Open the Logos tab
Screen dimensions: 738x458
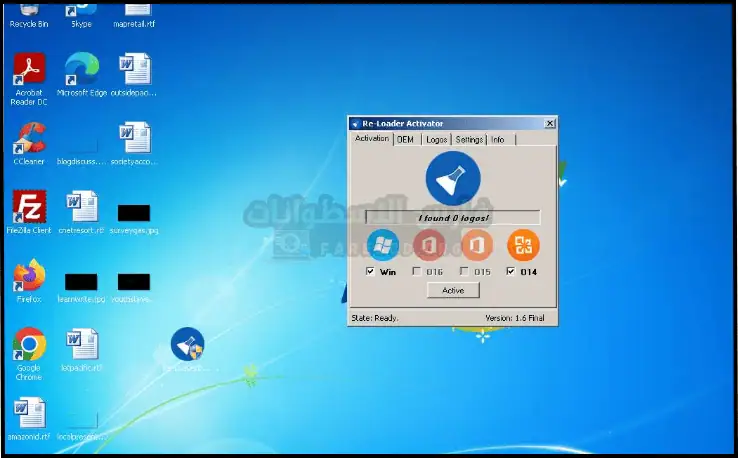click(436, 140)
